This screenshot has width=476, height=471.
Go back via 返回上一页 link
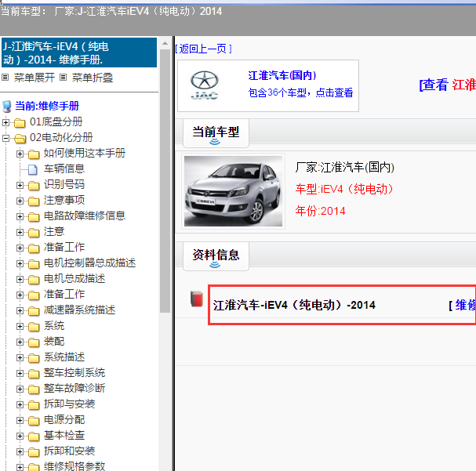pos(203,49)
